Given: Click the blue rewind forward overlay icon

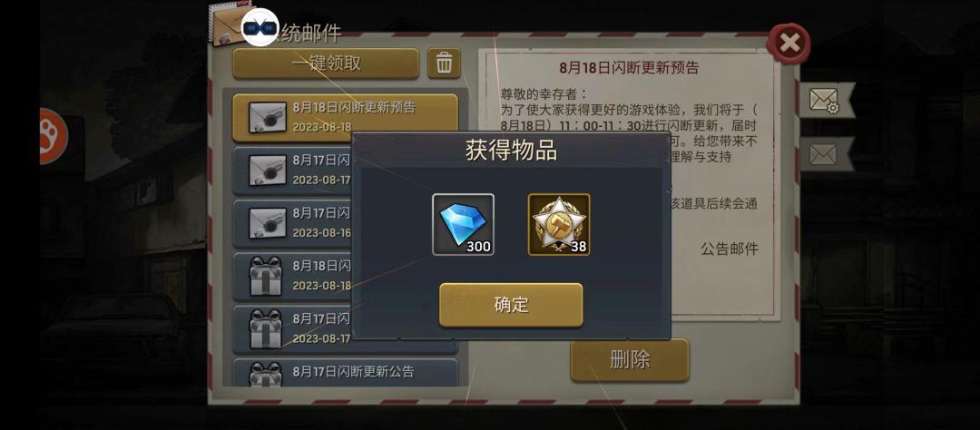Looking at the screenshot, I should (x=260, y=27).
